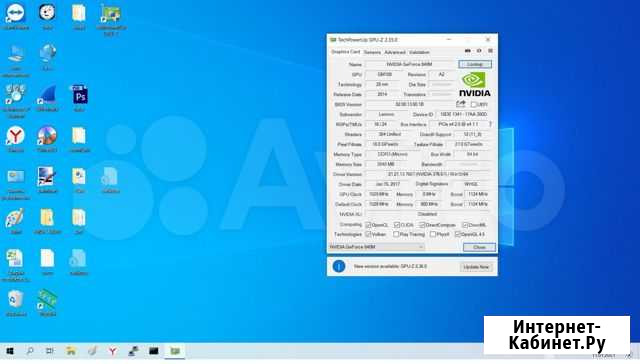Click the GPU-Z screenshot camera icon
Image resolution: width=640 pixels, height=364 pixels.
(467, 51)
